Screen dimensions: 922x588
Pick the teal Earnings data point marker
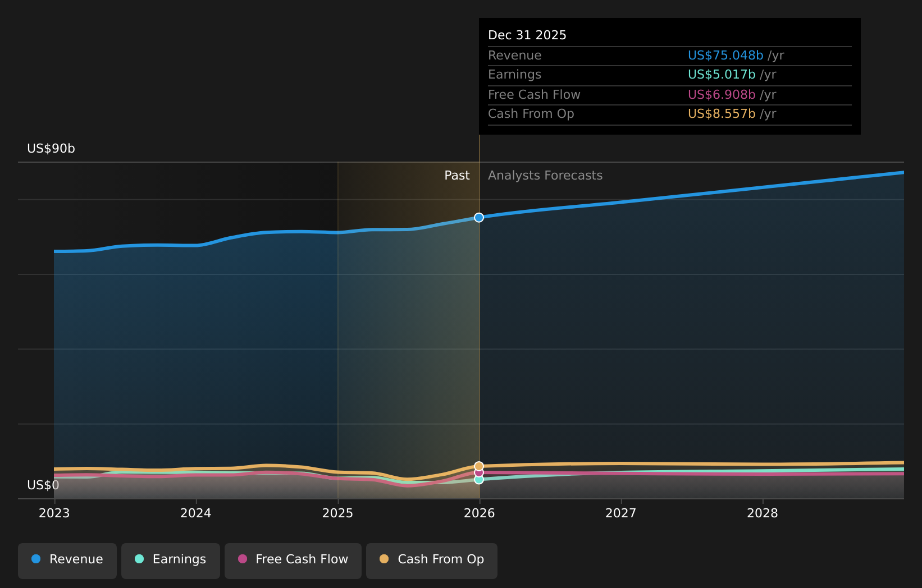(x=479, y=480)
